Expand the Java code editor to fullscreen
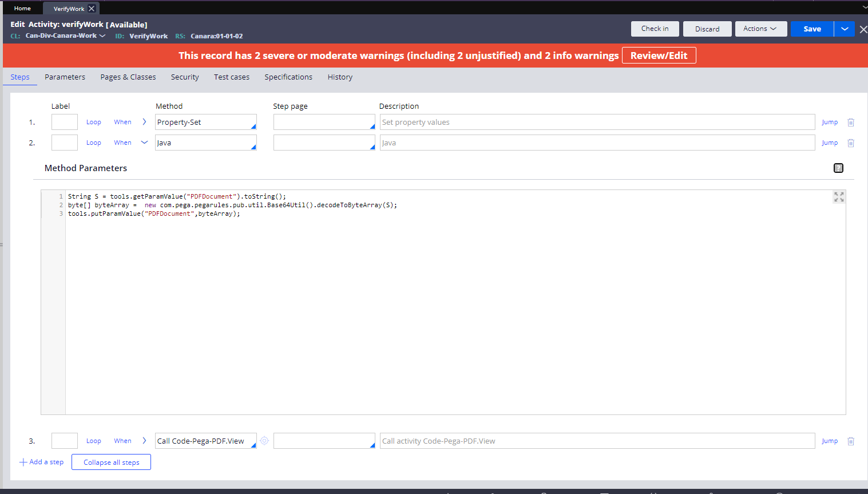The width and height of the screenshot is (868, 494). click(838, 196)
